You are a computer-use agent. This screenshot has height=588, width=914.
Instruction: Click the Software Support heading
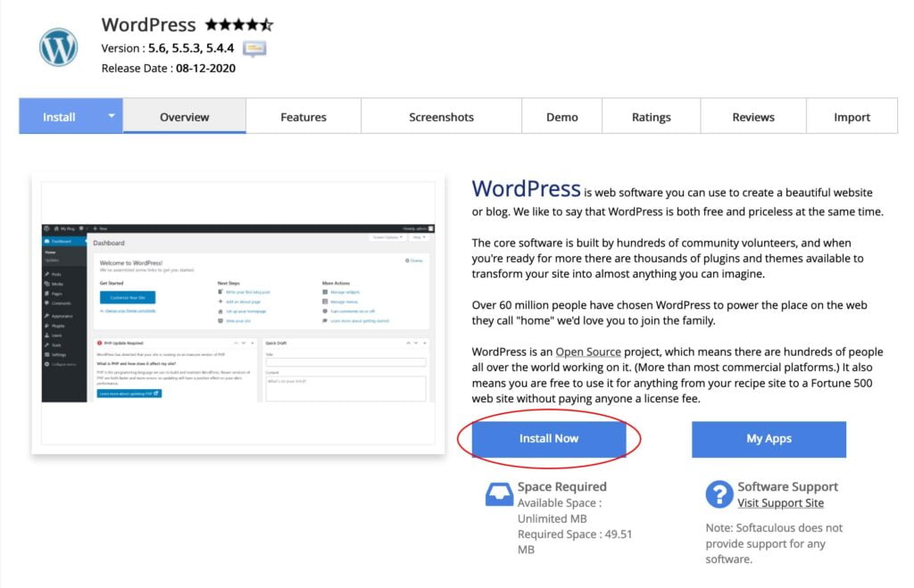787,486
